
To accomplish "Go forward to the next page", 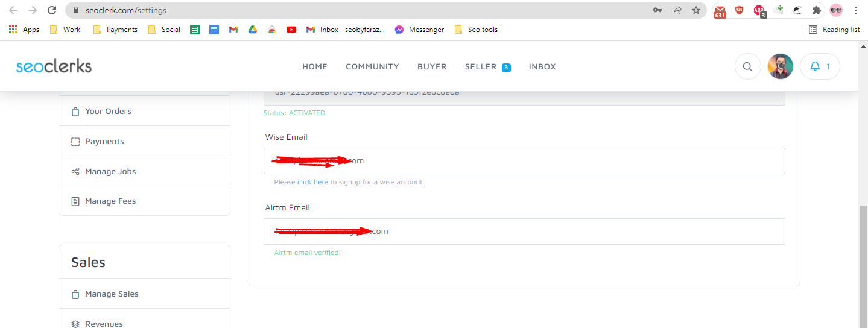I will tap(33, 10).
